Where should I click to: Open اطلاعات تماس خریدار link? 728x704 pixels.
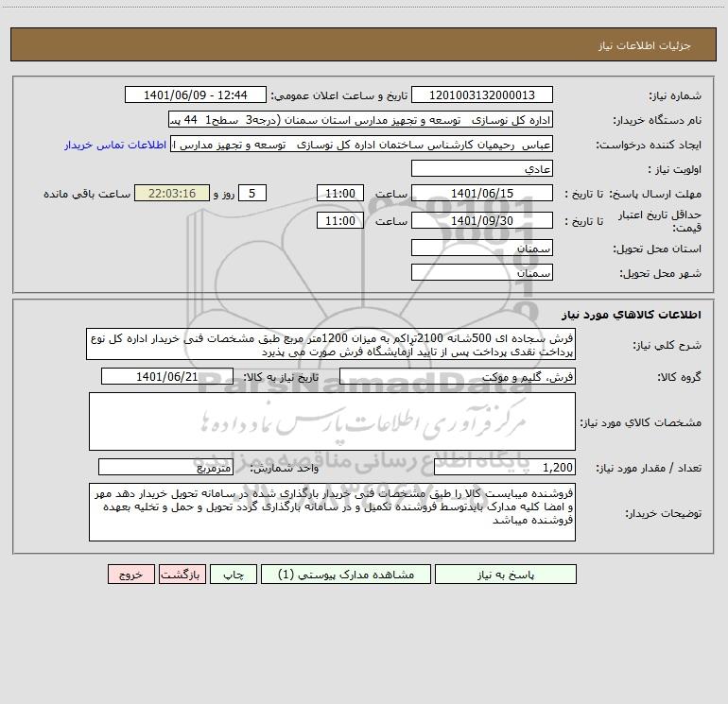coord(115,145)
